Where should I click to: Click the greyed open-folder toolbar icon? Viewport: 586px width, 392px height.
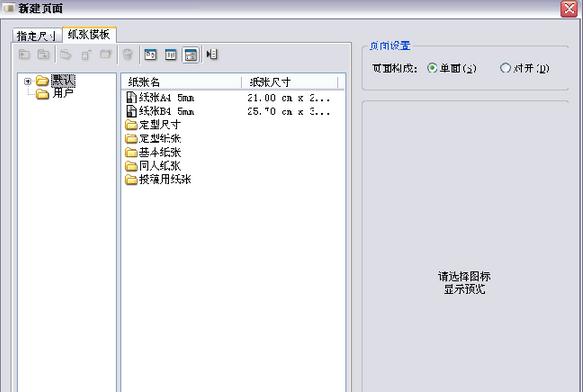tap(66, 55)
